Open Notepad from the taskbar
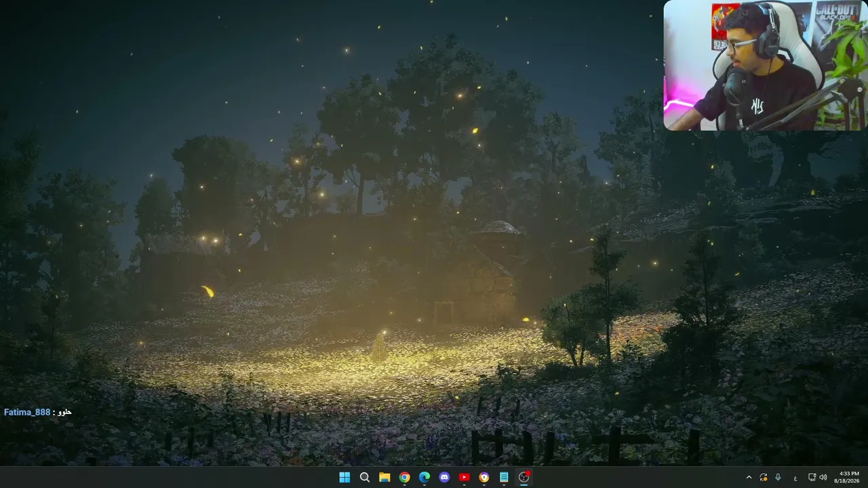Screen dimensions: 868x488 click(x=504, y=477)
